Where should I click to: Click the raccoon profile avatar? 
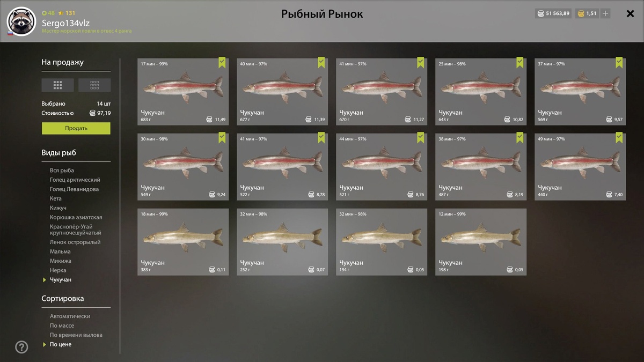[21, 21]
